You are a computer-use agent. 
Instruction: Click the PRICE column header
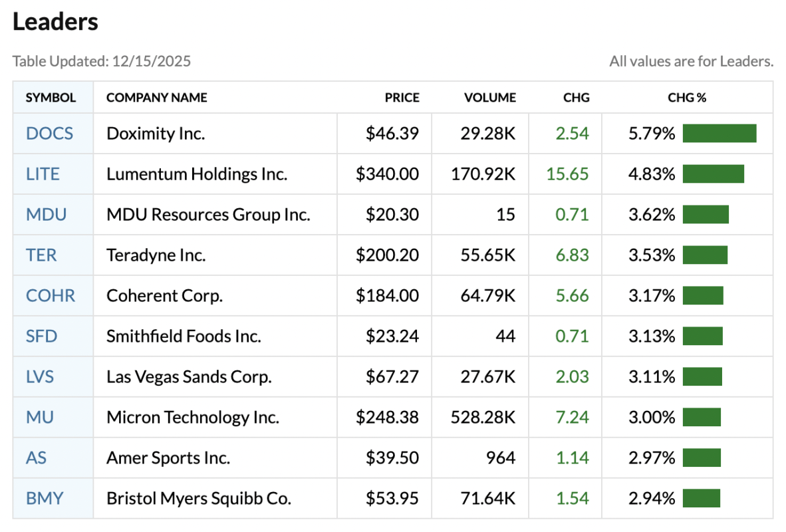pos(402,98)
